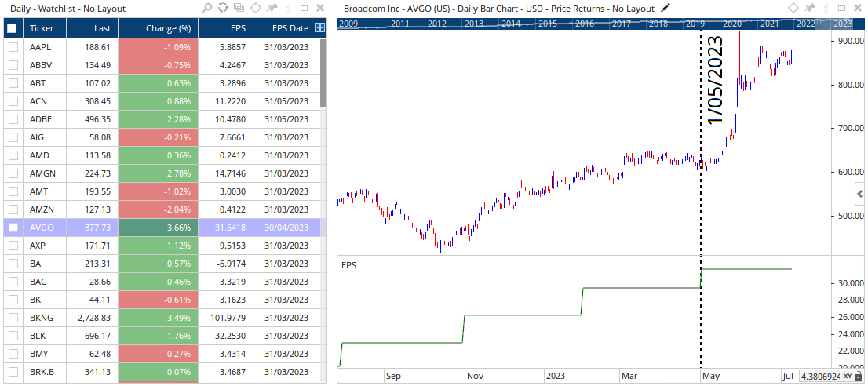Screen dimensions: 868x386
Task: Click the BK Last price 44.11
Action: (x=93, y=299)
